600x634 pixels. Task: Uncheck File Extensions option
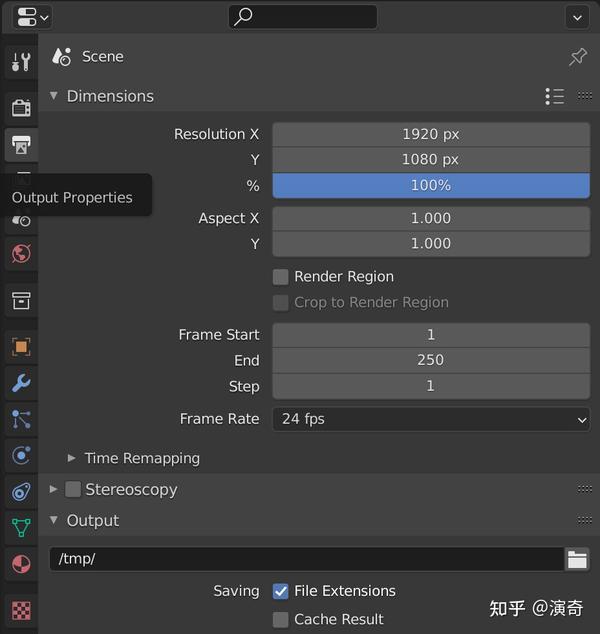click(x=281, y=591)
